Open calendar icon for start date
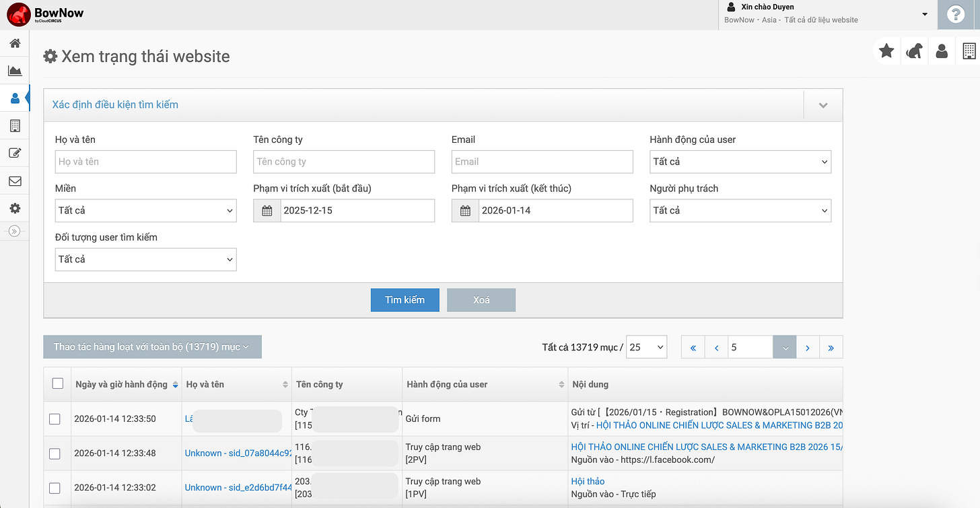Viewport: 980px width, 508px height. 267,211
